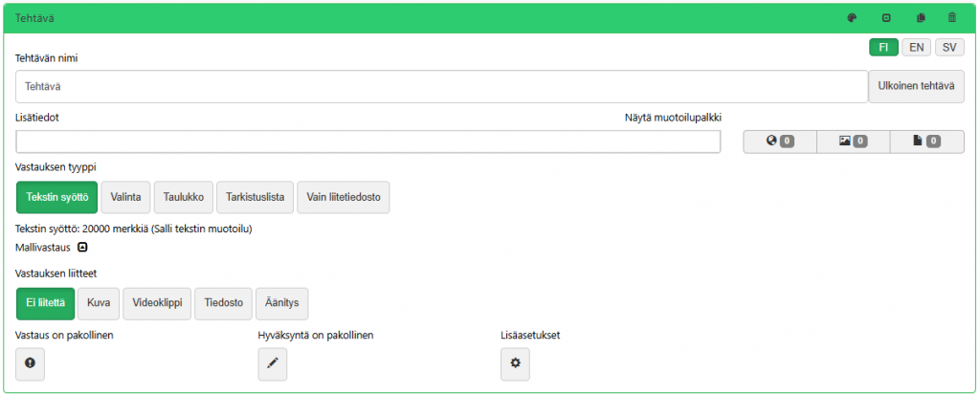The width and height of the screenshot is (980, 394).
Task: Click the Näytä muotoilupalkki link
Action: (672, 118)
